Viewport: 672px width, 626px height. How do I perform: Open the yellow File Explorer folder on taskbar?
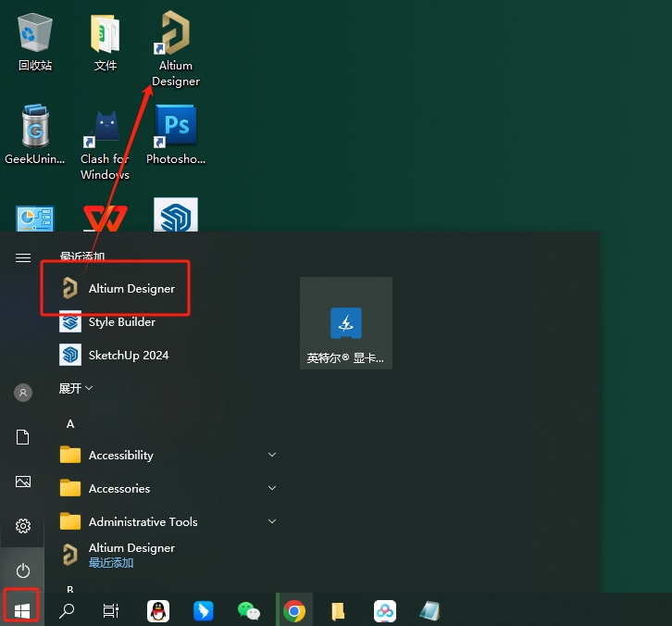[338, 610]
